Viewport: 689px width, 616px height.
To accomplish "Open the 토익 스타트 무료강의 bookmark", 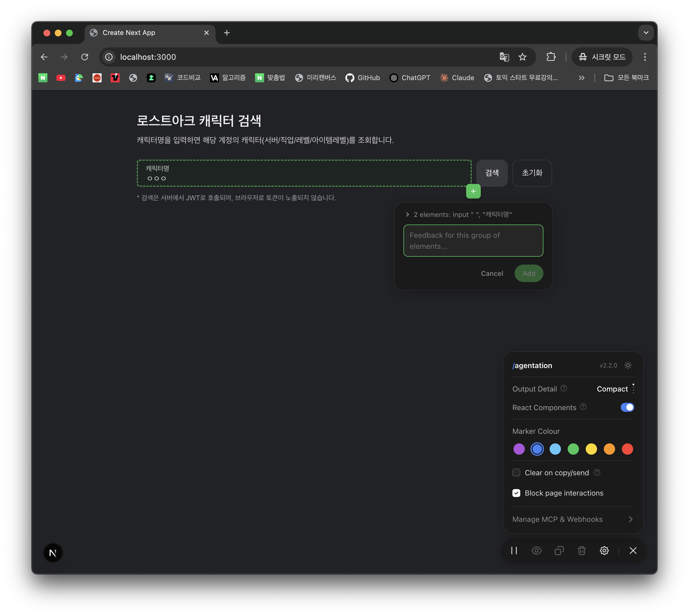I will click(521, 78).
